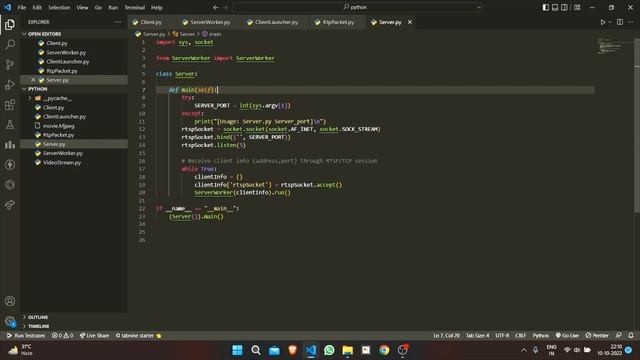Expand the Timeline section

[x=38, y=327]
